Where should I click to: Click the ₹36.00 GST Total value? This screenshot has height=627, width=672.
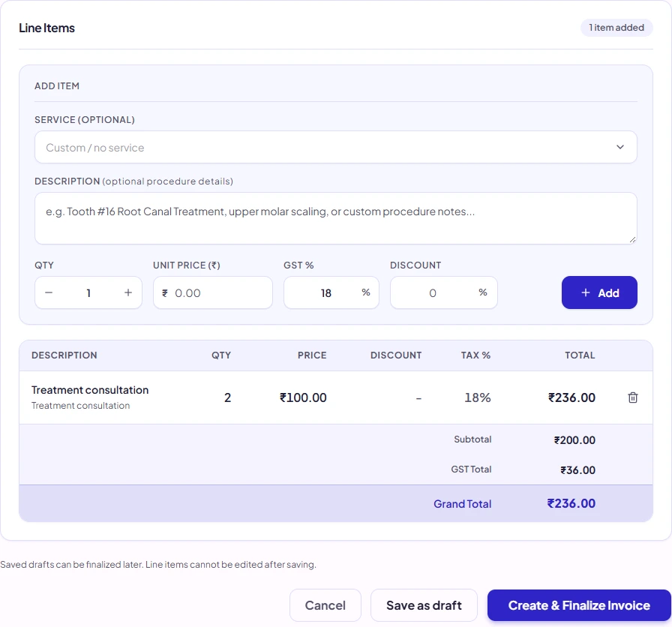tap(577, 470)
